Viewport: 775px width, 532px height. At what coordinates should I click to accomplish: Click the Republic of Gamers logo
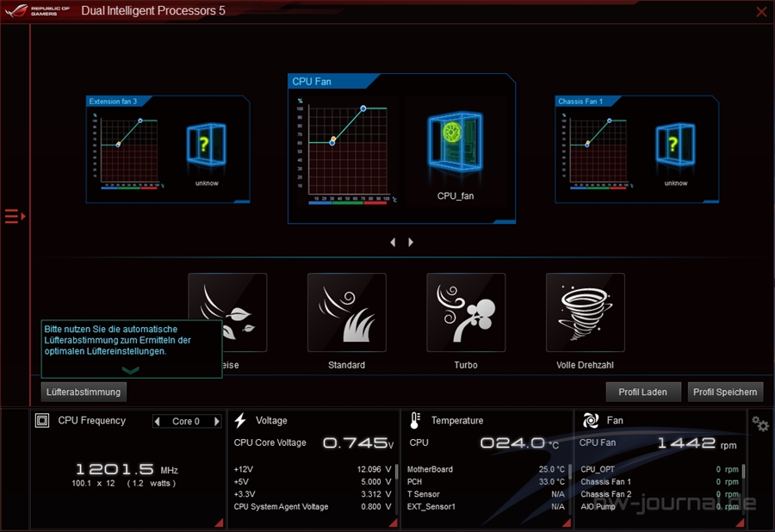(x=38, y=10)
